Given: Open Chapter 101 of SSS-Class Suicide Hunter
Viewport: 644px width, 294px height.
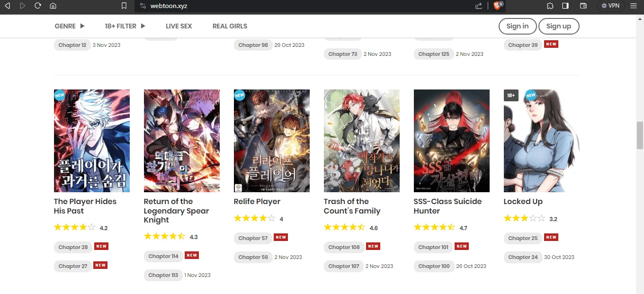Looking at the screenshot, I should (x=433, y=247).
